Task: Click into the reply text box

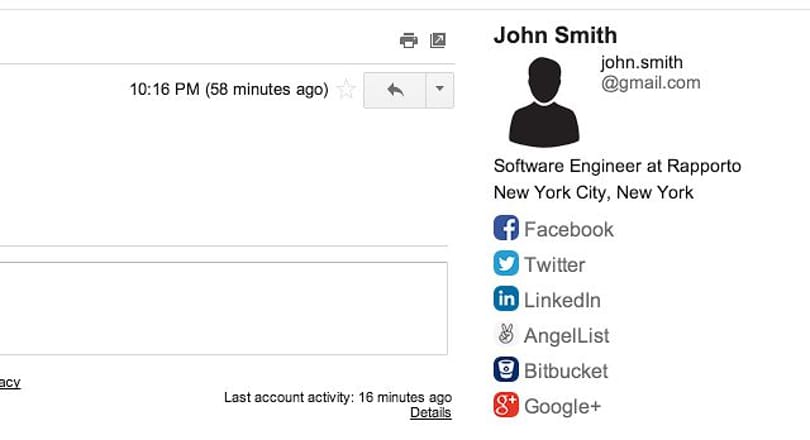Action: [x=223, y=308]
